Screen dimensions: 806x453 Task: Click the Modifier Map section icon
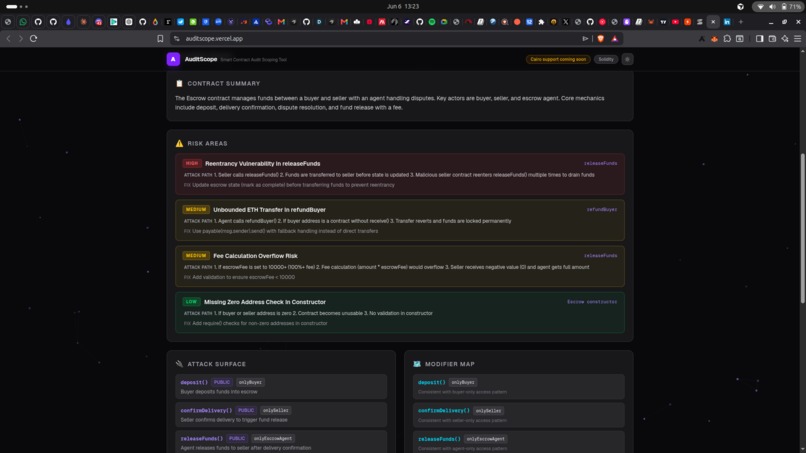pyautogui.click(x=417, y=364)
